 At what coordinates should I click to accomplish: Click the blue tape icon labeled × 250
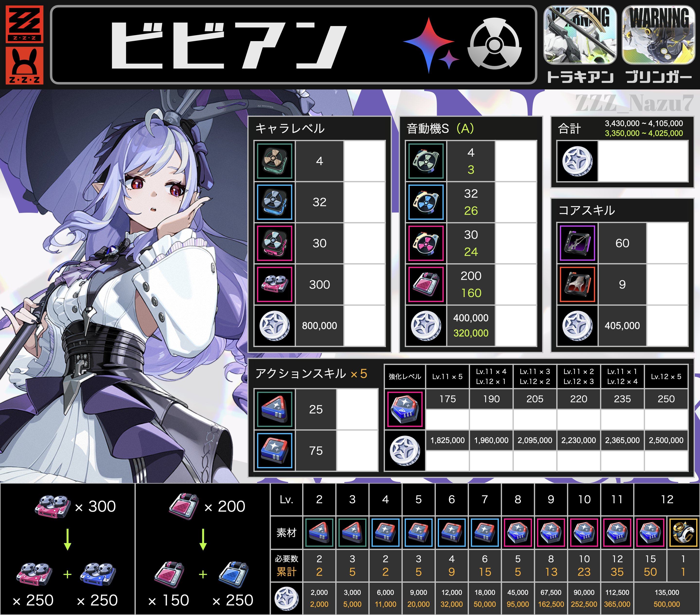point(98,574)
